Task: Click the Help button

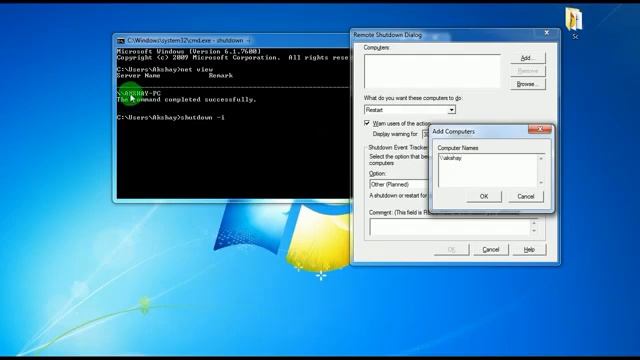Action: (529, 249)
